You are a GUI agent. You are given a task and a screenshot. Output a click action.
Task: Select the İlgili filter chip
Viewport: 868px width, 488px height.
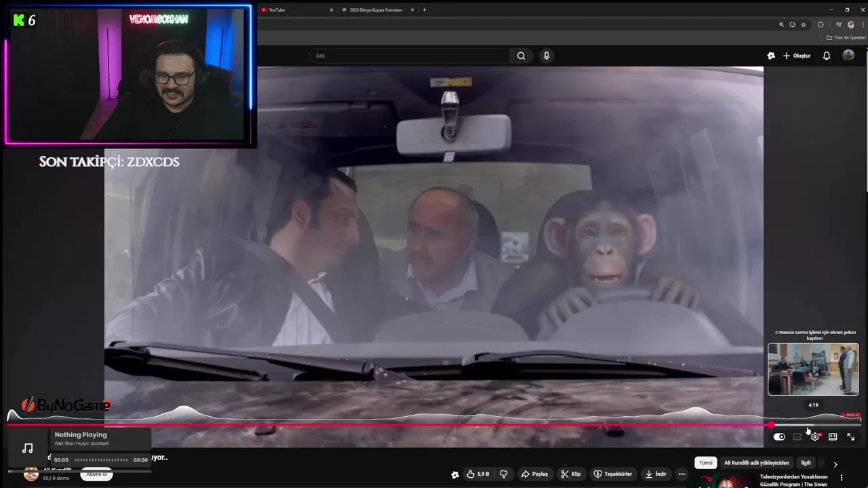[806, 463]
